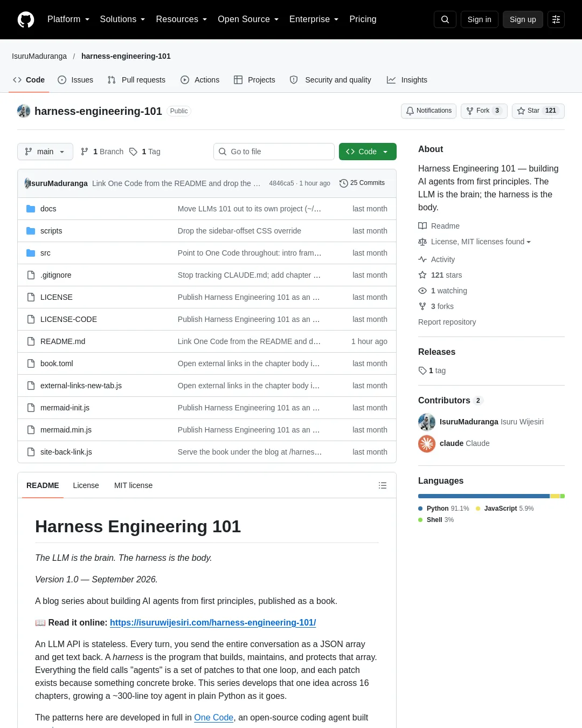This screenshot has width=582, height=728.
Task: Click the branch icon beside 1 Branch
Action: point(85,152)
